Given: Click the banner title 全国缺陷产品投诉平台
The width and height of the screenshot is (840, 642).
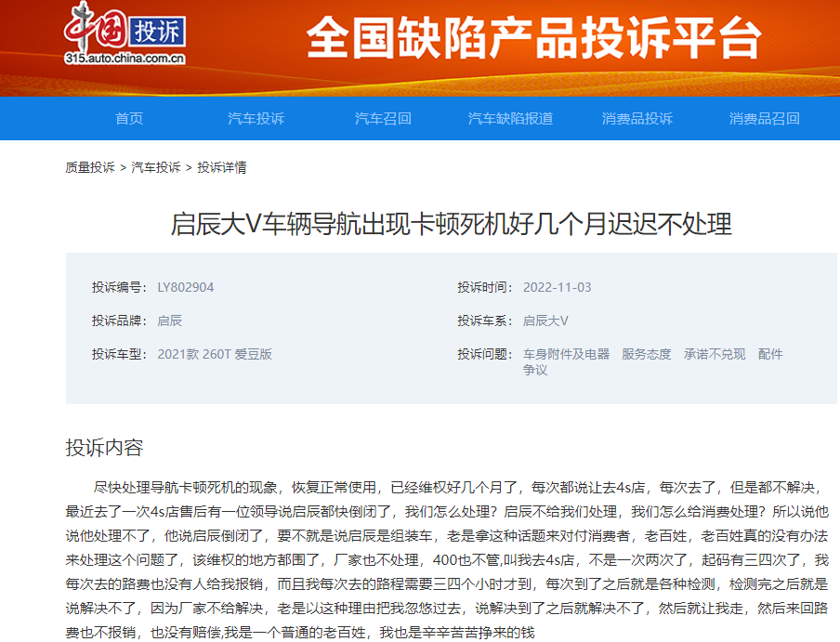Looking at the screenshot, I should (533, 37).
